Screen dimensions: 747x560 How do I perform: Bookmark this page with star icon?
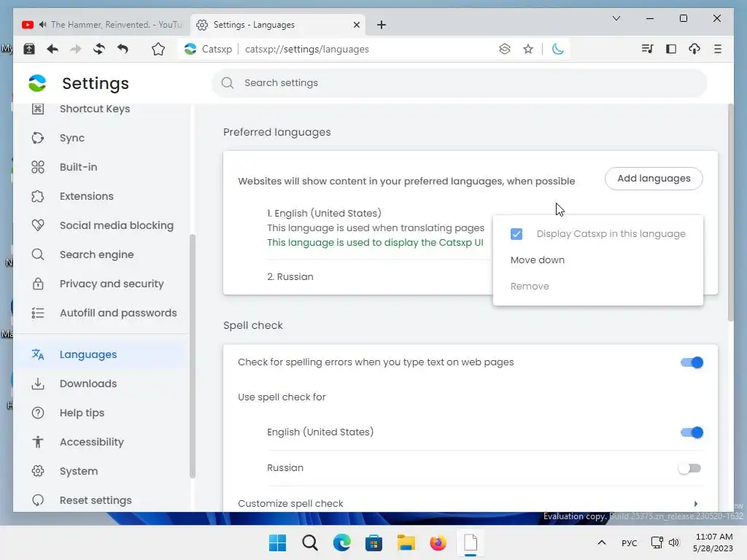[528, 49]
